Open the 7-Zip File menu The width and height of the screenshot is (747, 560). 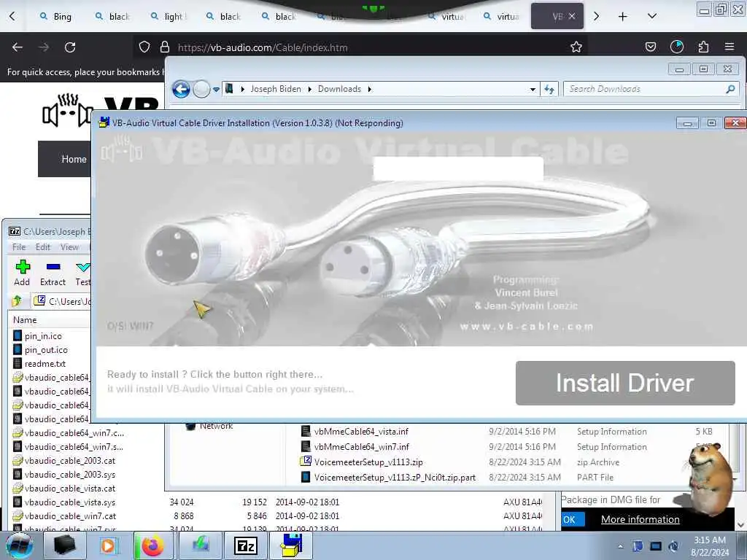[x=19, y=246]
